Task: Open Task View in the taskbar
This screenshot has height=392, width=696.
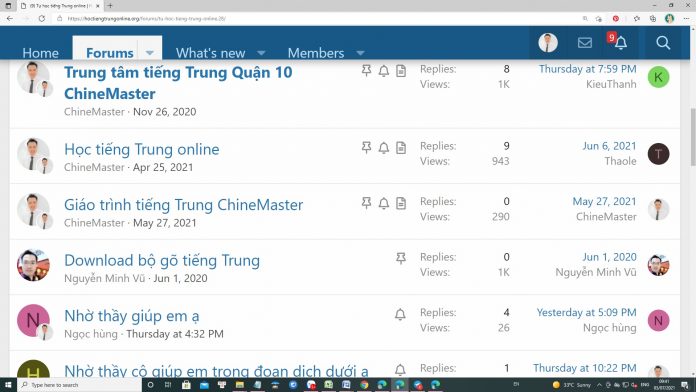Action: click(168, 384)
